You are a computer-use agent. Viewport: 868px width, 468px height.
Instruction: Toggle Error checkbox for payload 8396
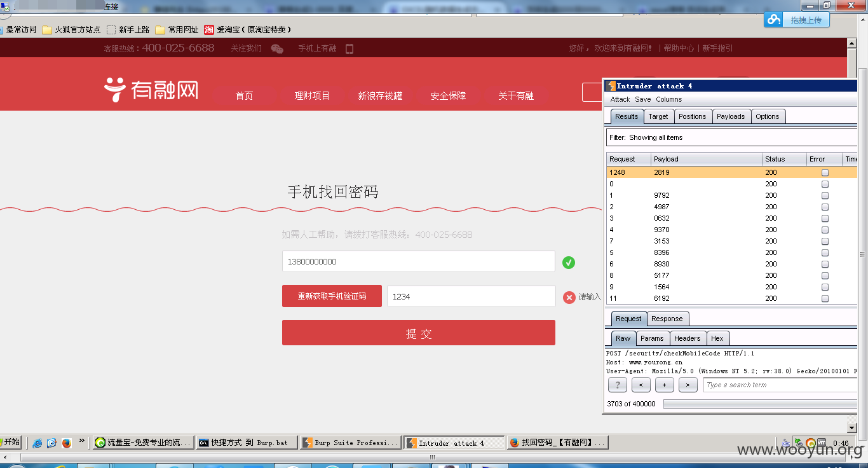pyautogui.click(x=825, y=252)
